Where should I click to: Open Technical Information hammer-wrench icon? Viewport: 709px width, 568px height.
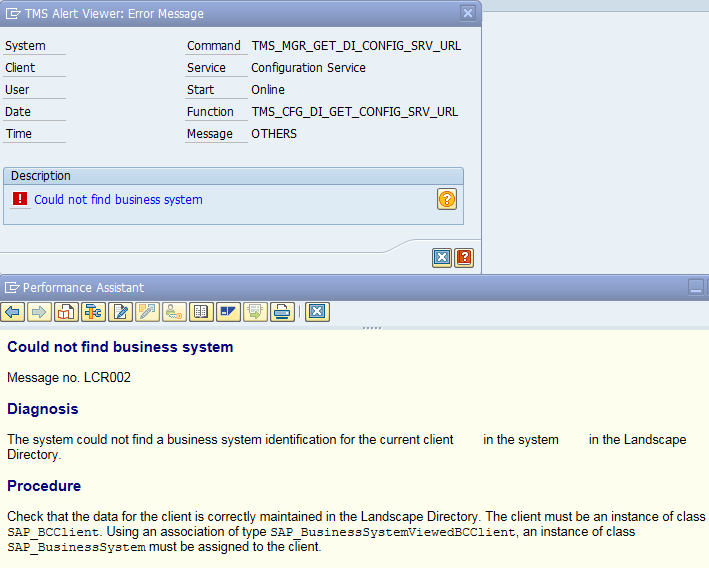tap(93, 312)
